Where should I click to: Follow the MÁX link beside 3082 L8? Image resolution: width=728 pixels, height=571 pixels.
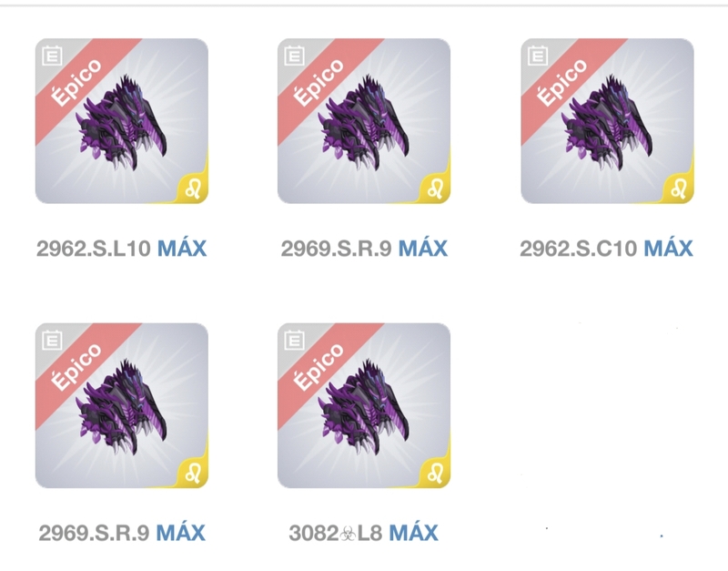pyautogui.click(x=413, y=533)
